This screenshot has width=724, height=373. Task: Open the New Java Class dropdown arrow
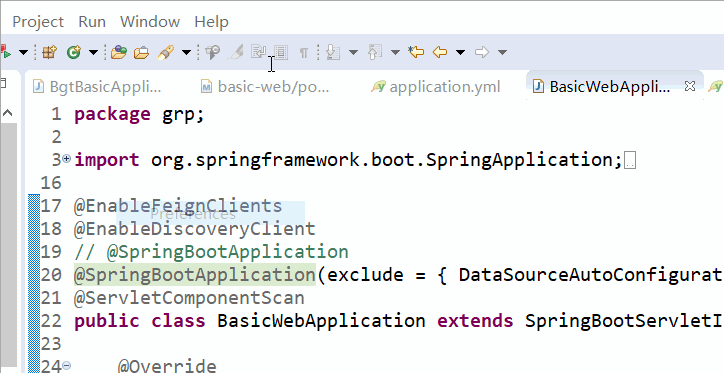pos(93,52)
